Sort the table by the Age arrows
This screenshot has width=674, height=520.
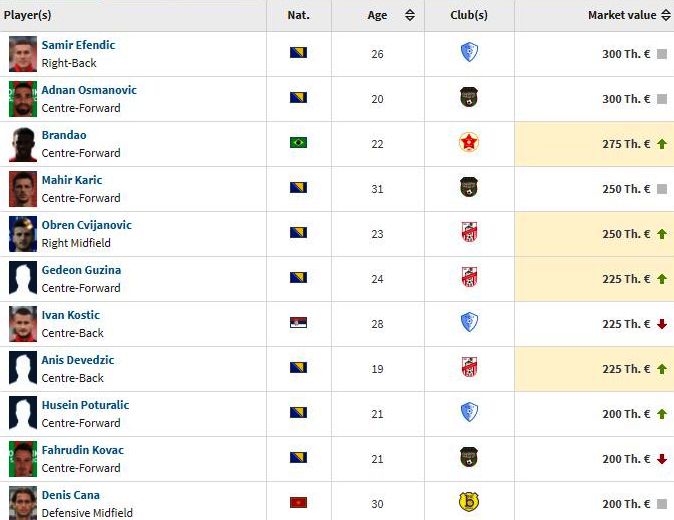(x=410, y=15)
